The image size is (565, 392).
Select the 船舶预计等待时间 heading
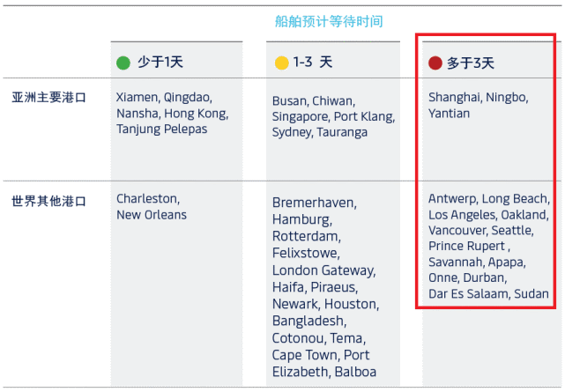point(329,21)
